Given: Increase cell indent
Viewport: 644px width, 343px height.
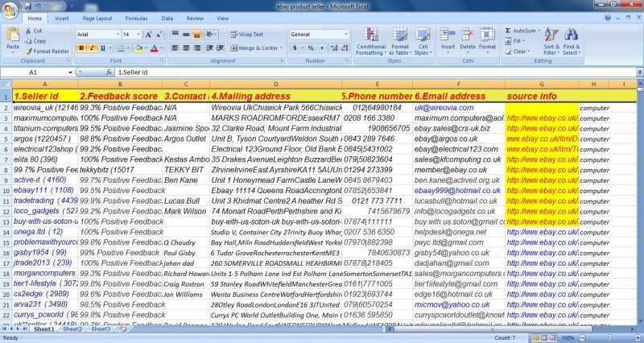Looking at the screenshot, I should point(220,48).
